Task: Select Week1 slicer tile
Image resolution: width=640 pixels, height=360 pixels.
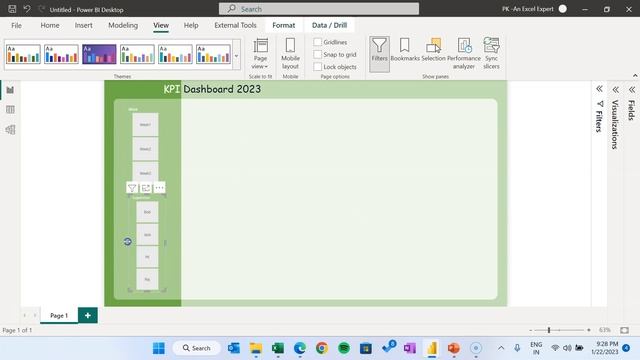Action: [145, 124]
